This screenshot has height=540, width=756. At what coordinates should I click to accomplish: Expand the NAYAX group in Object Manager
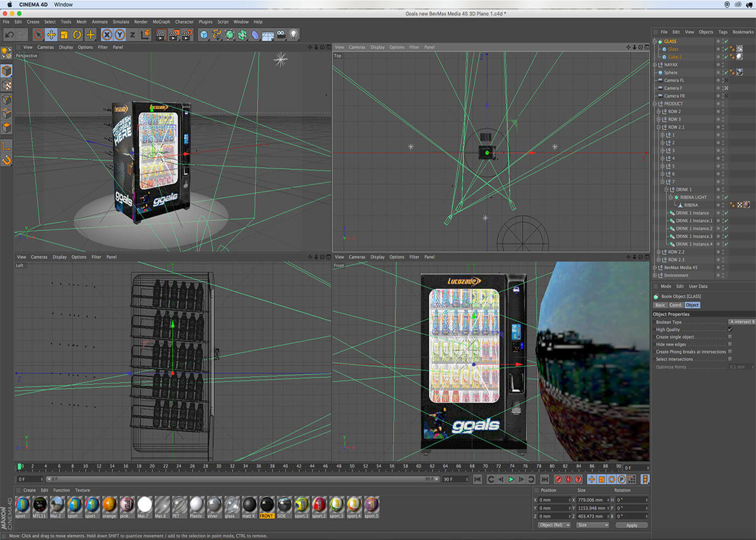tap(655, 65)
